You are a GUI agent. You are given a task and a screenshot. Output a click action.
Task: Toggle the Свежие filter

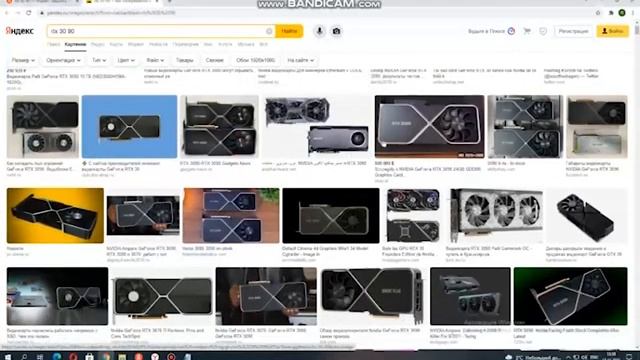pos(215,60)
